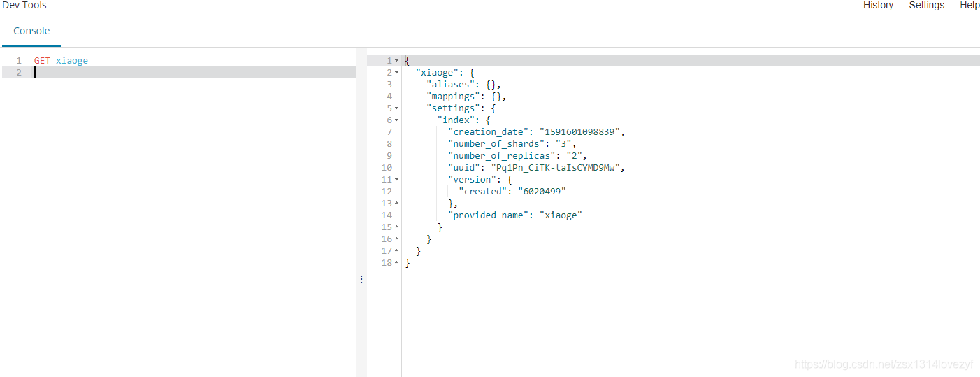Click the "creation_date" value 1591601098839

[x=579, y=132]
